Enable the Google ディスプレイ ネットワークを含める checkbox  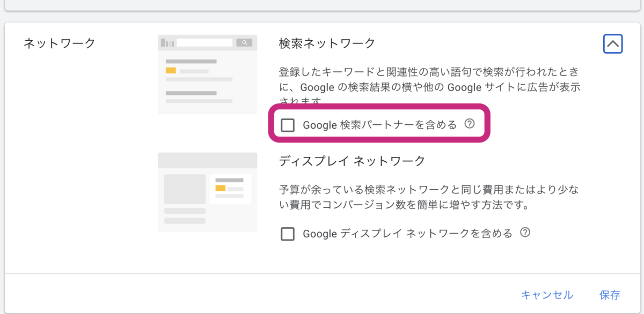click(x=288, y=234)
